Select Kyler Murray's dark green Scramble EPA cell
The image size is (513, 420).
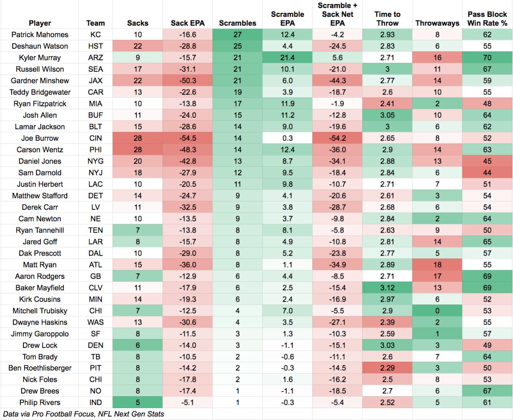287,58
